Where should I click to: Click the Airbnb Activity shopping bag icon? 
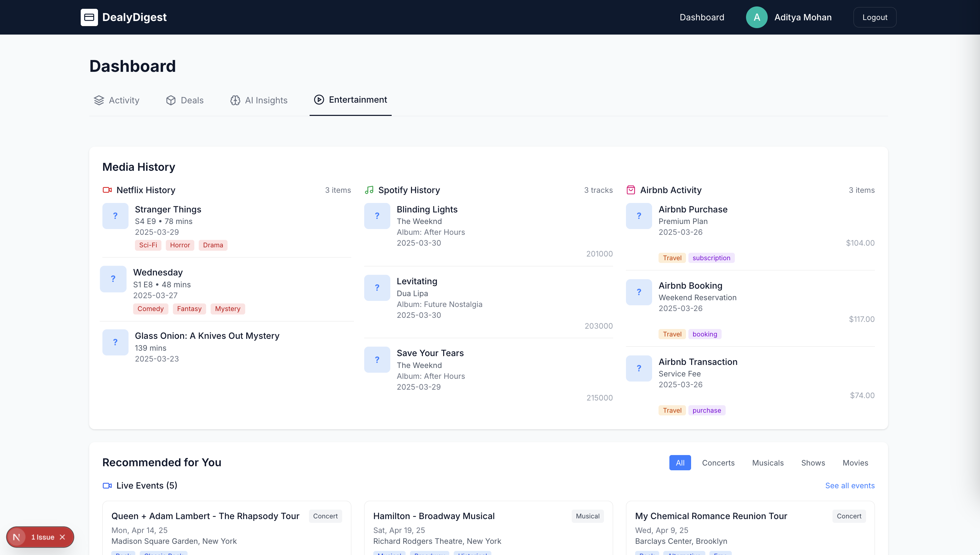631,190
